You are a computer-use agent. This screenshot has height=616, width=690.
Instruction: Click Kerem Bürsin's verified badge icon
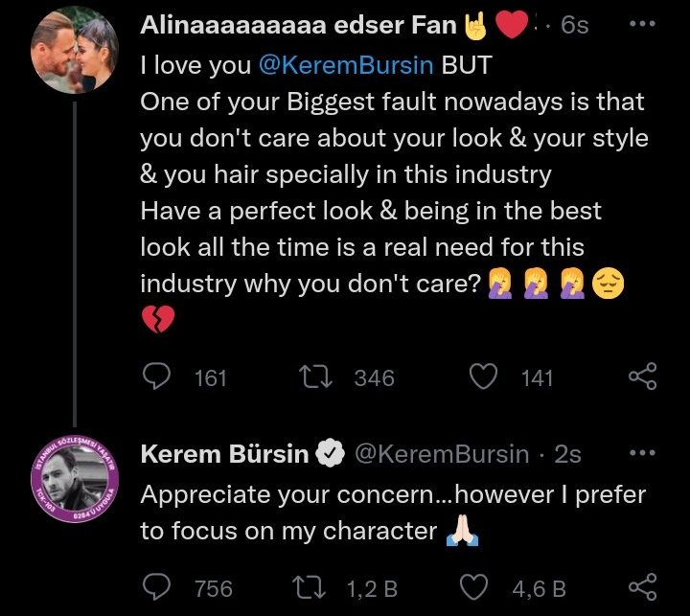click(x=332, y=454)
